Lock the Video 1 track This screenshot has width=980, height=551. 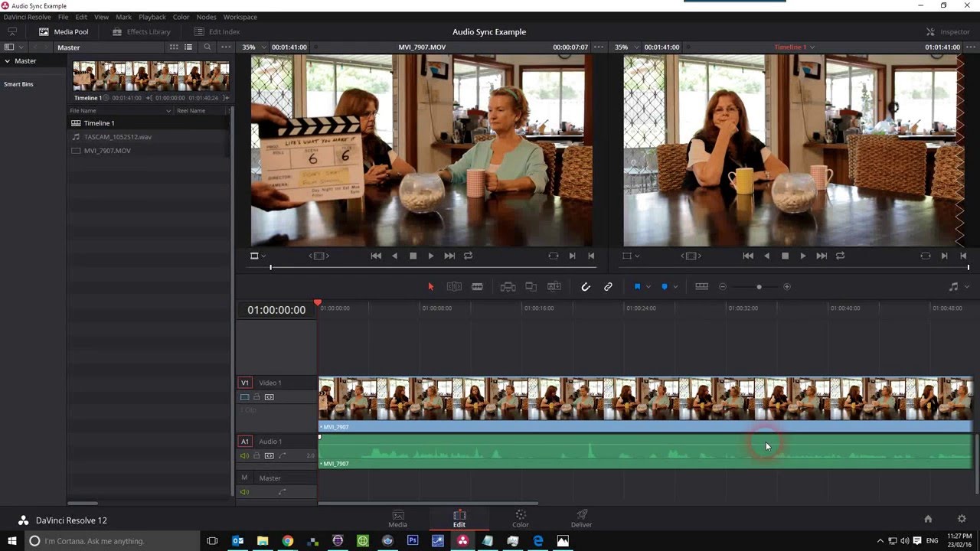[256, 397]
